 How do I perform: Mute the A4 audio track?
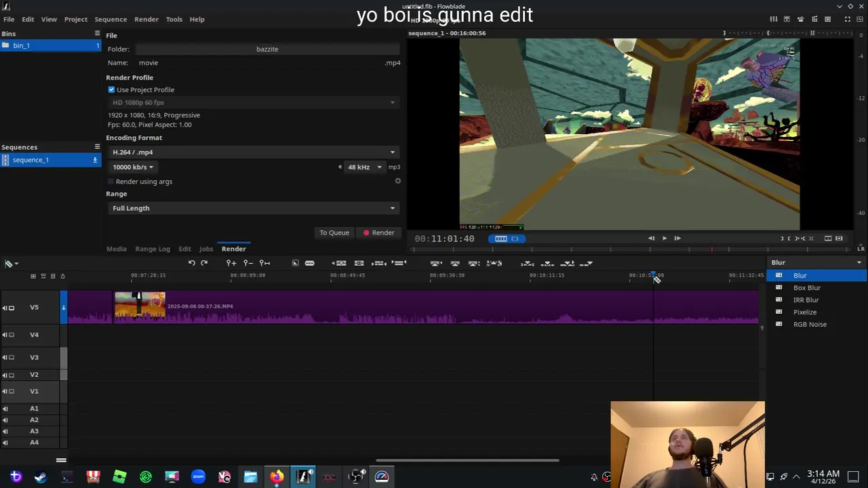5,443
